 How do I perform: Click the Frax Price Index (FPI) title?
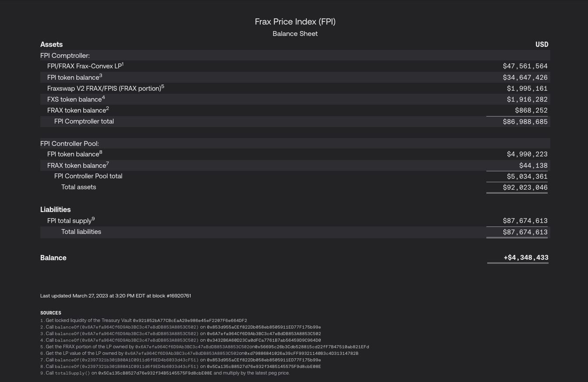(295, 21)
